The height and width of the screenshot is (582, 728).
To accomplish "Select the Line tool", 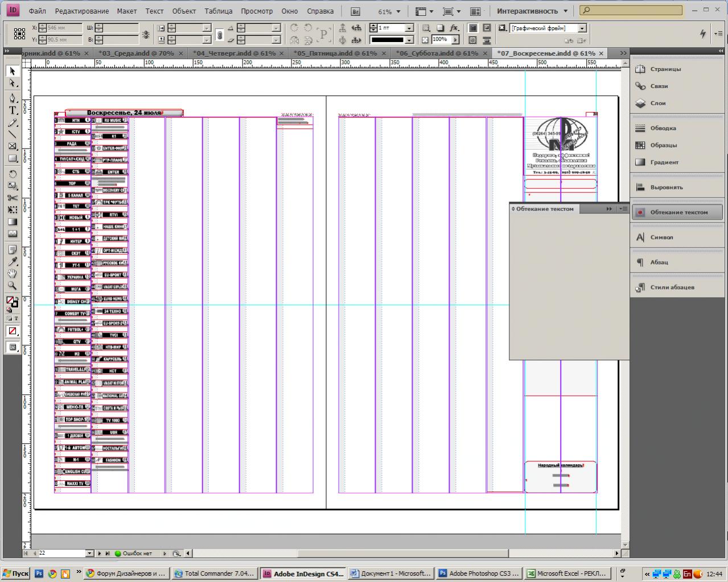I will (x=13, y=134).
